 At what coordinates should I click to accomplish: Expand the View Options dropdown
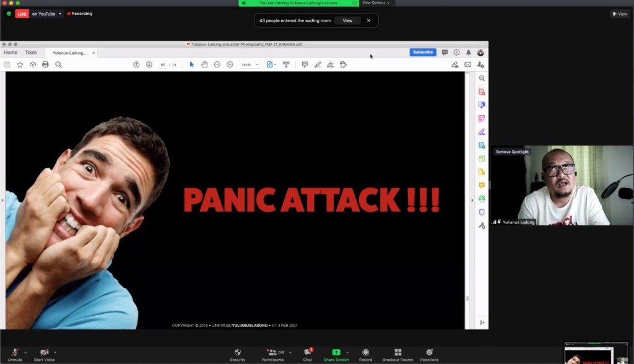376,3
